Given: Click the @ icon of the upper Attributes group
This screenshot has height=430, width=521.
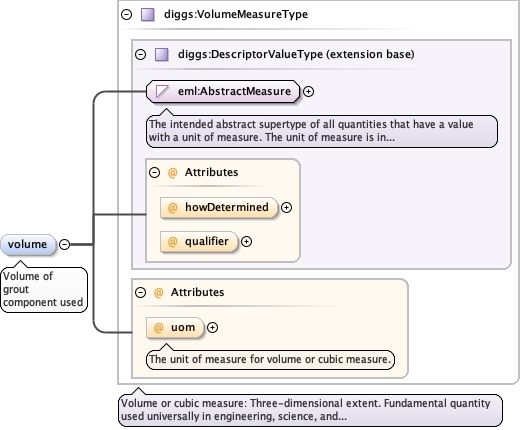Looking at the screenshot, I should point(172,173).
